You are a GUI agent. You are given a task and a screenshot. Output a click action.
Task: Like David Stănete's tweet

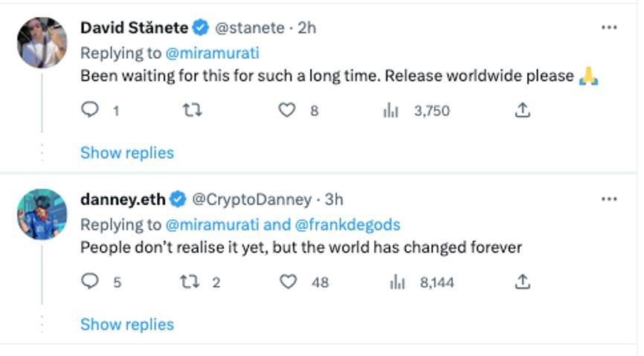[287, 110]
